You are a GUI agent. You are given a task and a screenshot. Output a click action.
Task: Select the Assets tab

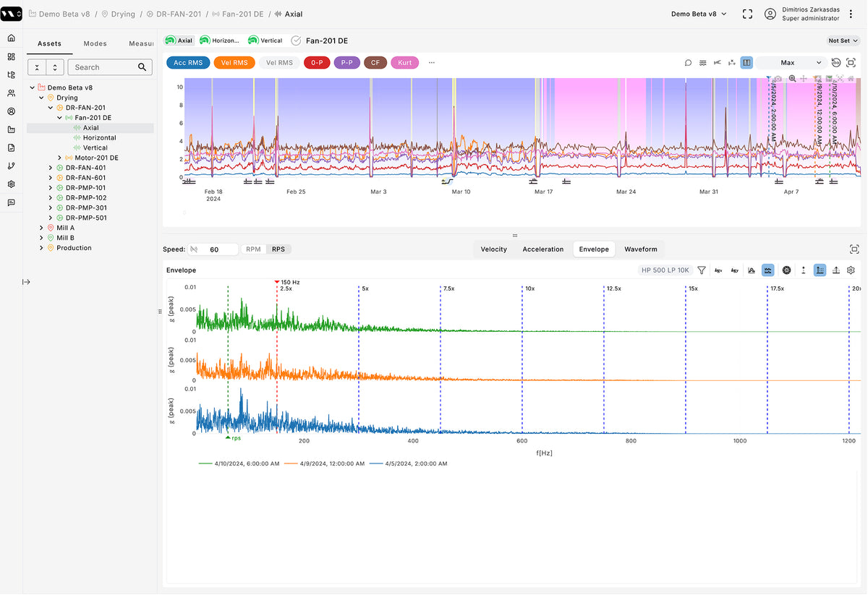[49, 43]
